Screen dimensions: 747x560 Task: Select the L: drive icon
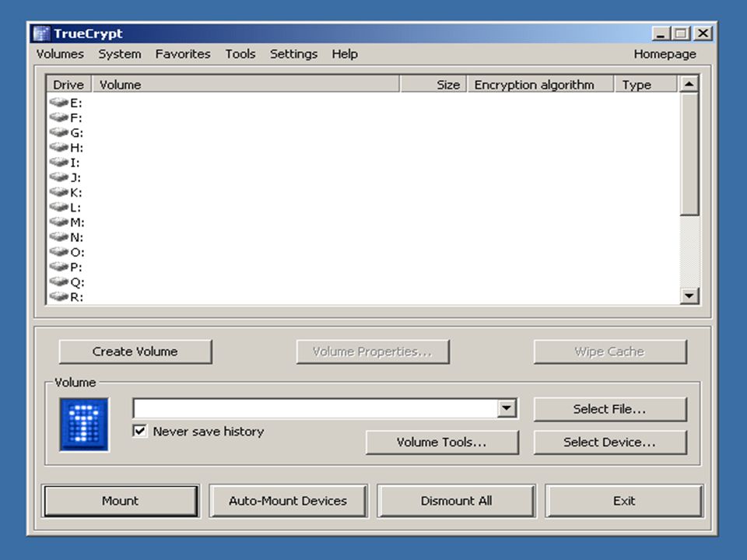(59, 207)
